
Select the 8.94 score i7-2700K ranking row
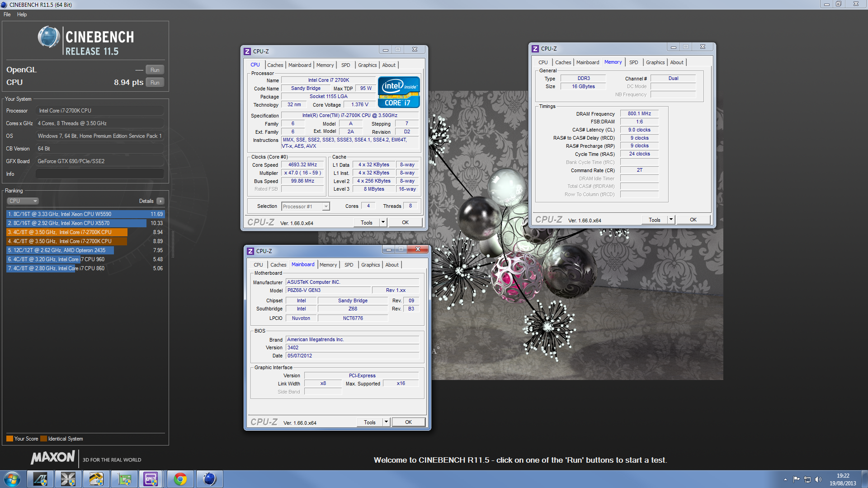[85, 232]
